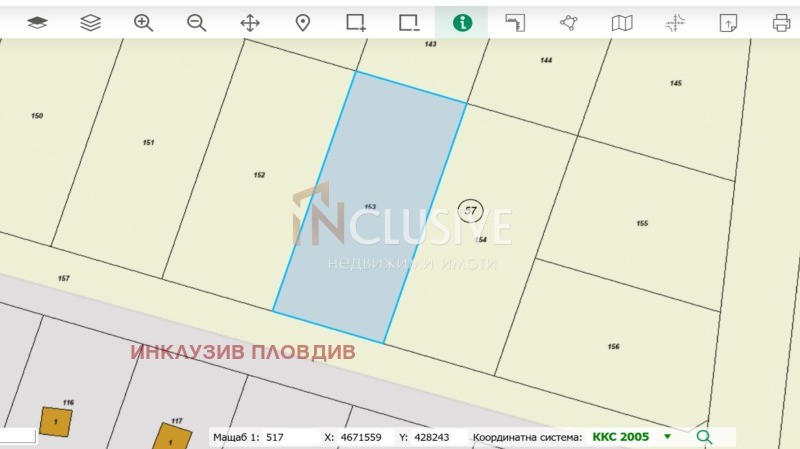Toggle the green info tool

(x=462, y=22)
